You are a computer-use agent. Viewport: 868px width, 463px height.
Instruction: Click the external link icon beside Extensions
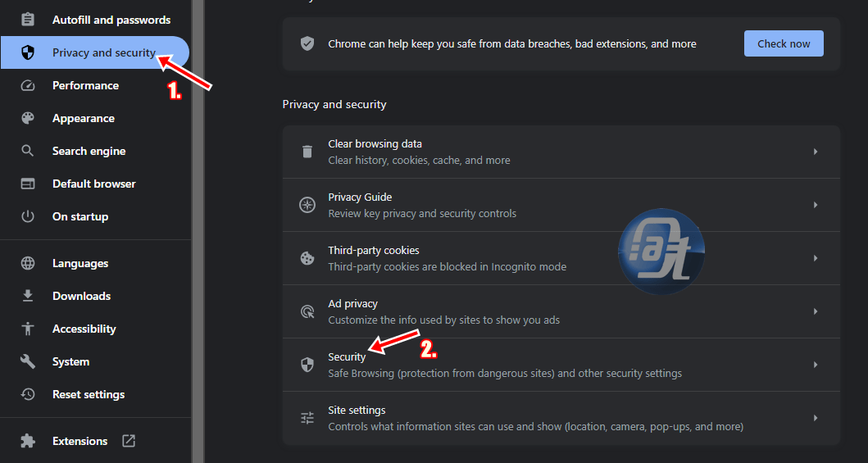pyautogui.click(x=129, y=441)
